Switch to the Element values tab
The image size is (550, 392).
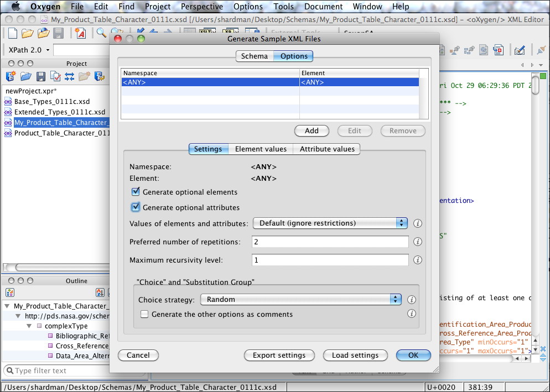[x=261, y=149]
